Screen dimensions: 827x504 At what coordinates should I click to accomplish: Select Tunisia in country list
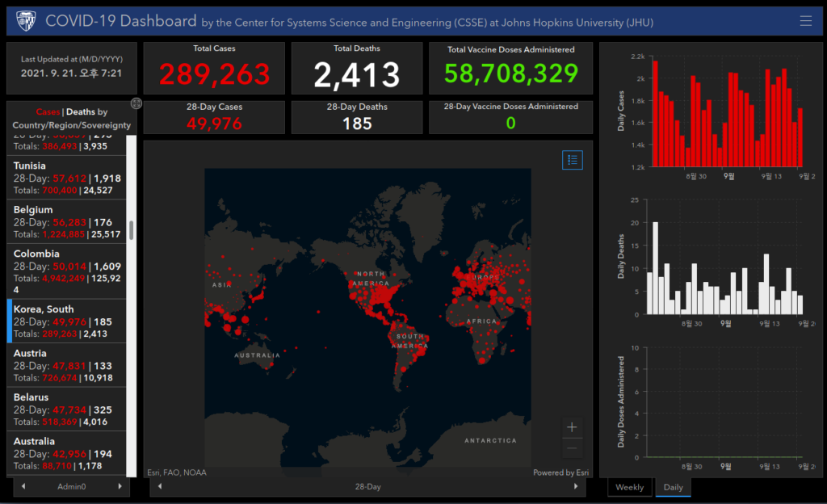pyautogui.click(x=67, y=178)
